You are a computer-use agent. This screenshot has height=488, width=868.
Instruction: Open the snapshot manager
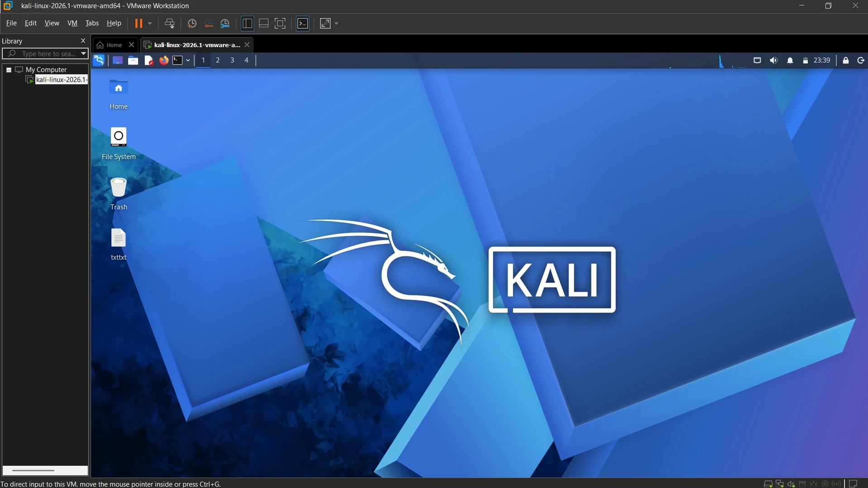[x=225, y=24]
